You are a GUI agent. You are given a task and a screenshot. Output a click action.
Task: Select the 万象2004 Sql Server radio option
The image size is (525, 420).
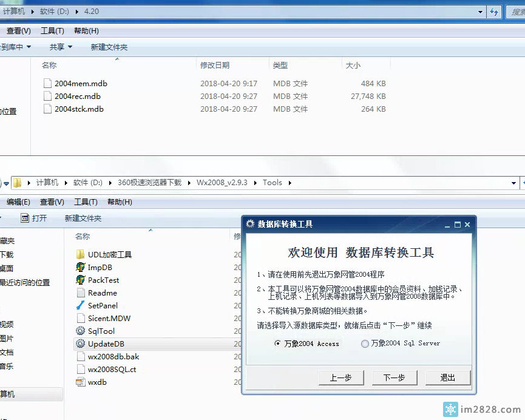(x=365, y=344)
